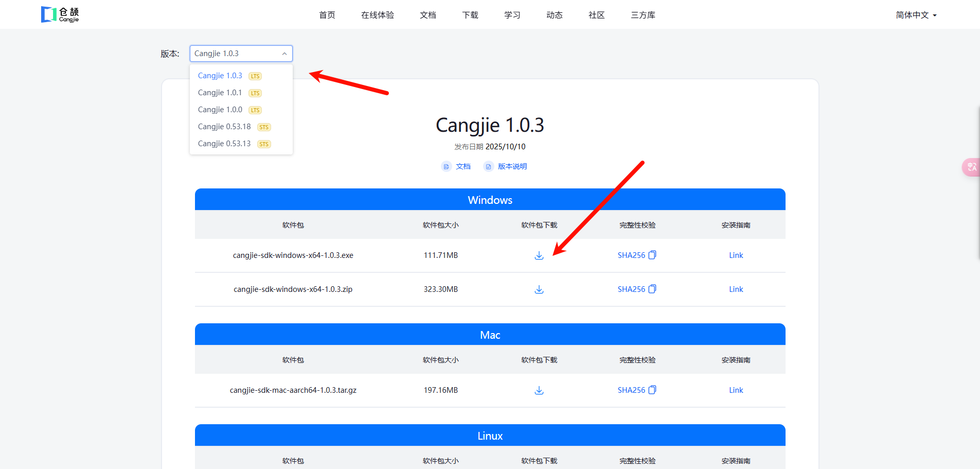980x469 pixels.
Task: Open the 社区 page from the navigation bar
Action: coord(596,15)
